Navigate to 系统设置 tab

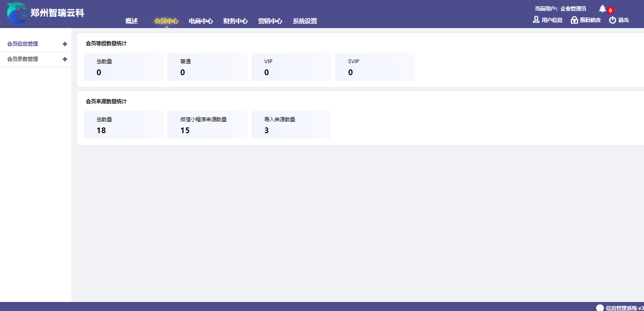pyautogui.click(x=305, y=21)
